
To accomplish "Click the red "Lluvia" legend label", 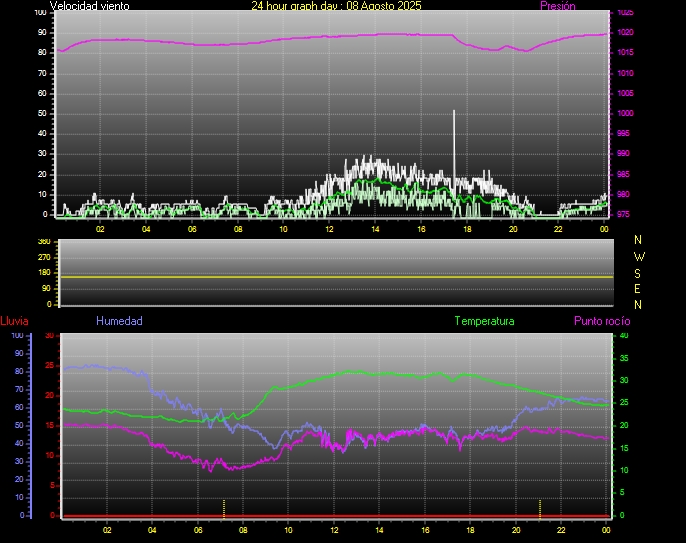I will tap(14, 321).
